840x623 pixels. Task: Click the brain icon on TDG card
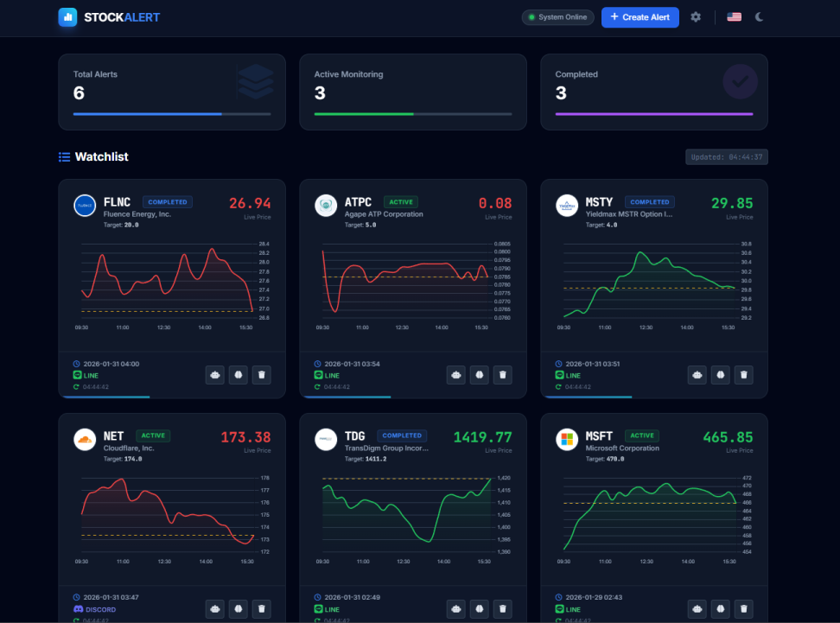480,608
